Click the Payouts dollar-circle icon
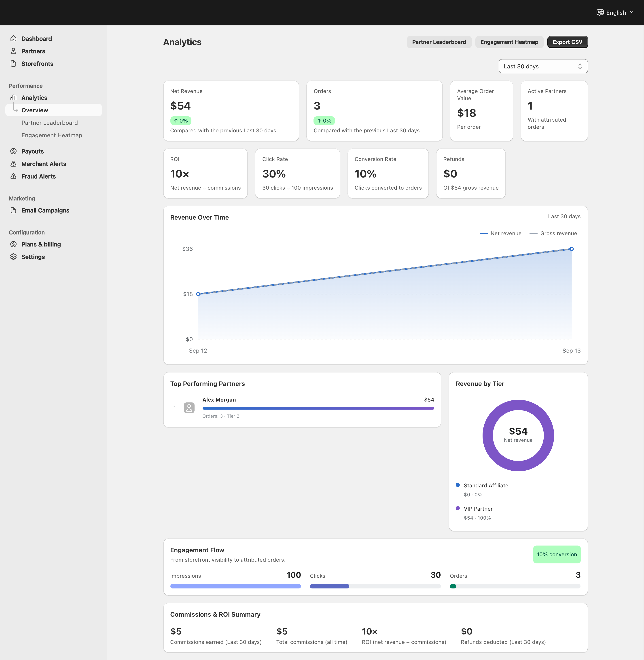 (x=14, y=151)
